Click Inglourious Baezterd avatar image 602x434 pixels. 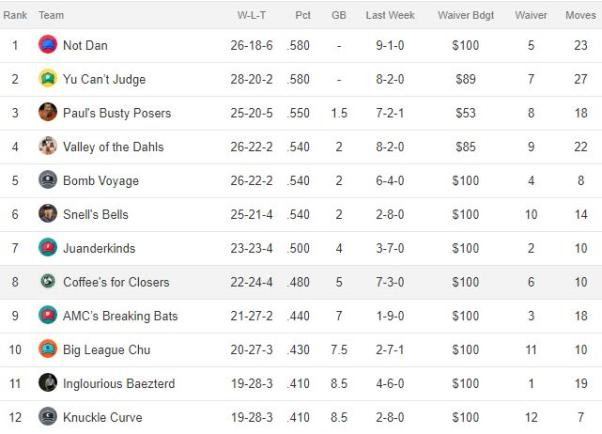48,383
